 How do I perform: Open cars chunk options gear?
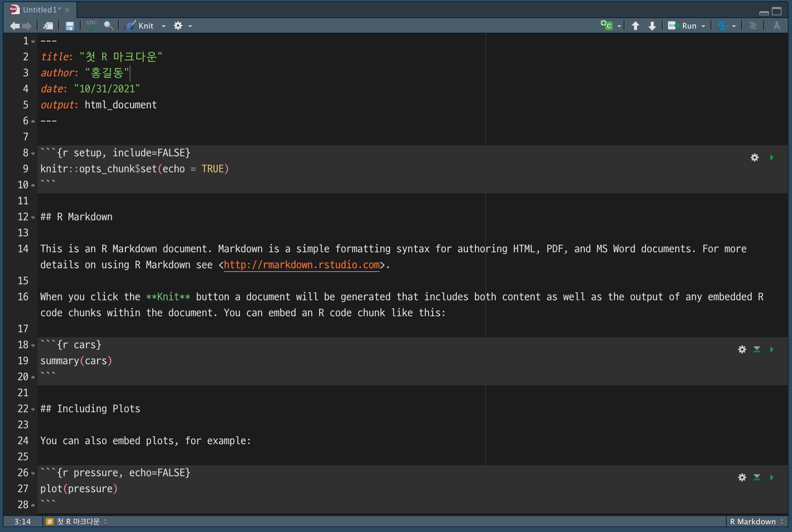point(742,349)
